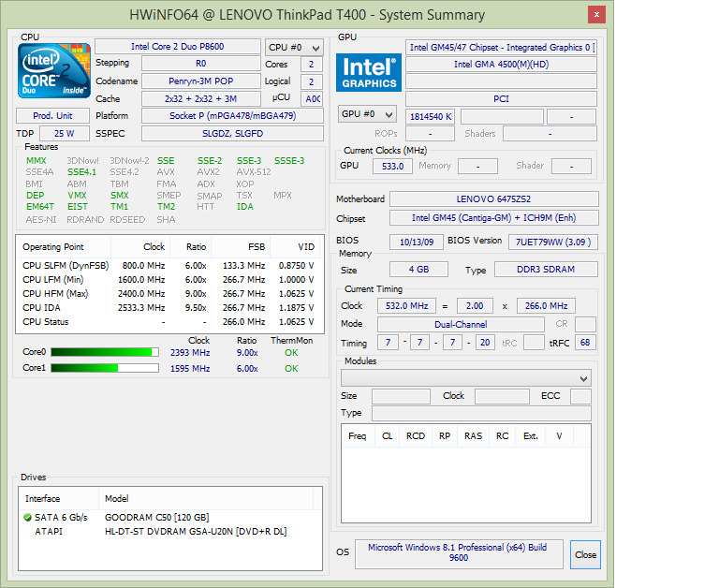Click the modules table RAS header
Image resolution: width=719 pixels, height=588 pixels.
click(473, 435)
